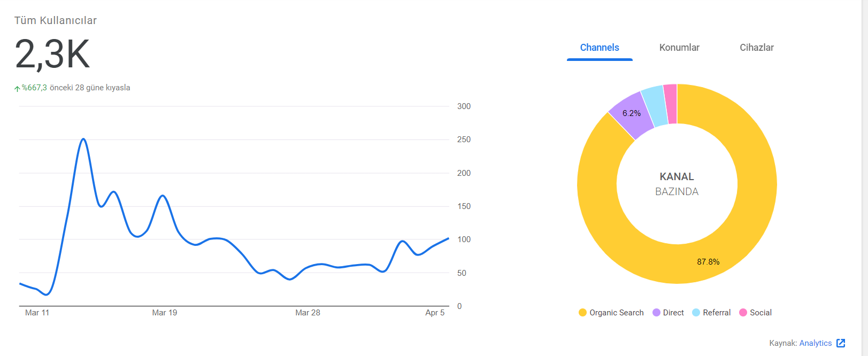
Task: Open the external link icon beside Analytics
Action: point(841,343)
